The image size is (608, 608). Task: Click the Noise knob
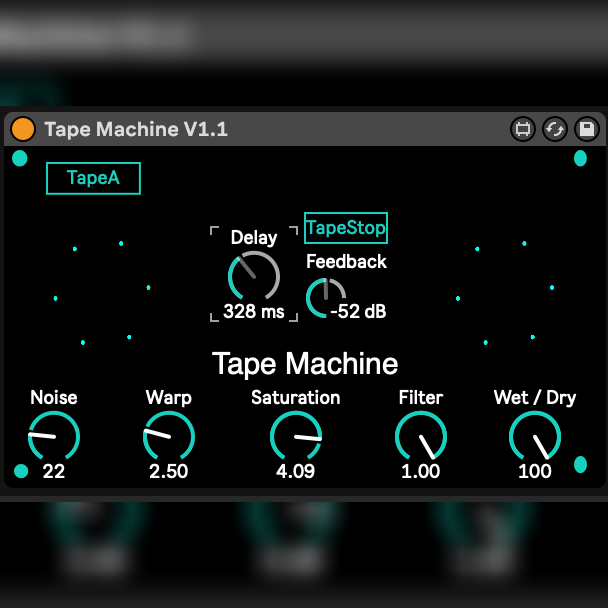54,436
